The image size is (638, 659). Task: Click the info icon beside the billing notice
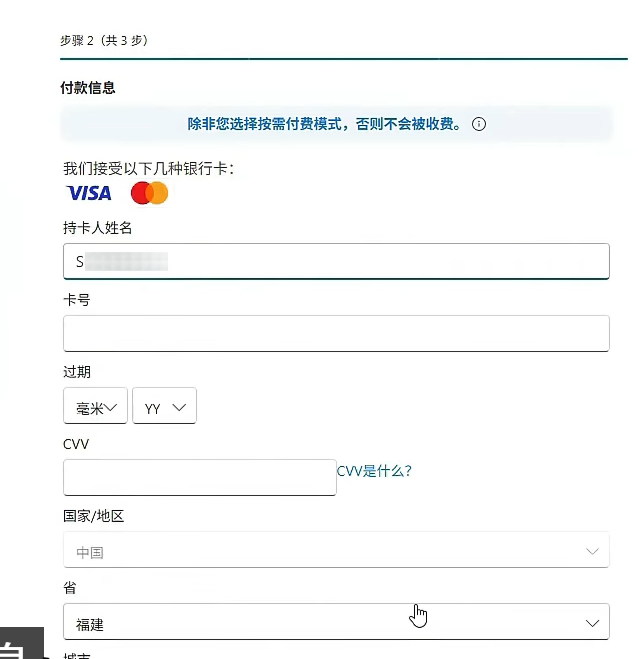pyautogui.click(x=479, y=124)
